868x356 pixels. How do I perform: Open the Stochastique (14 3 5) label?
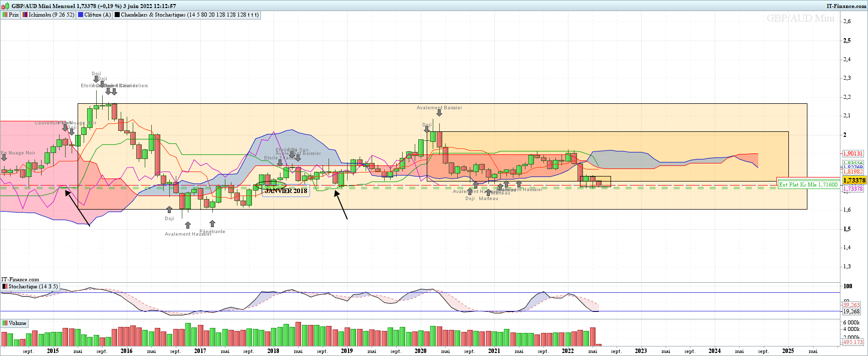pos(33,287)
